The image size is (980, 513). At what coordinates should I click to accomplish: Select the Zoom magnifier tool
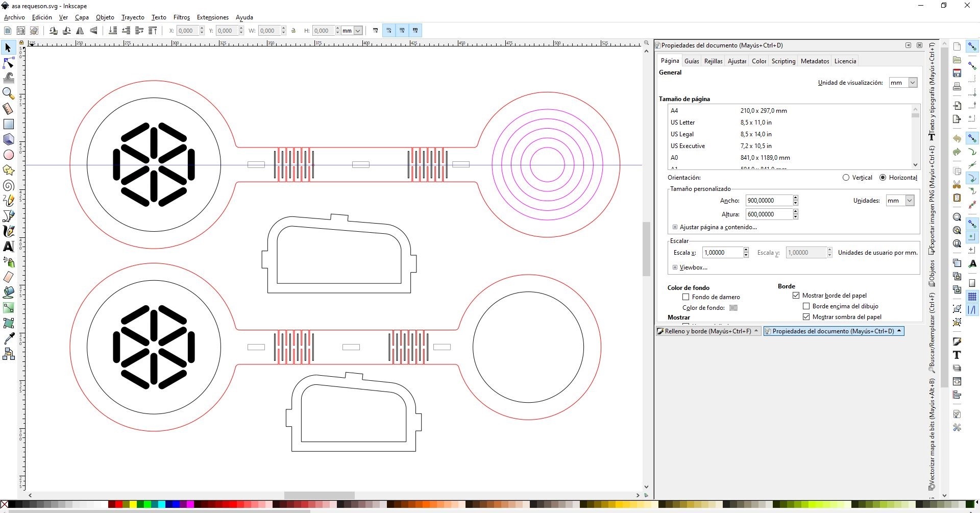point(8,93)
